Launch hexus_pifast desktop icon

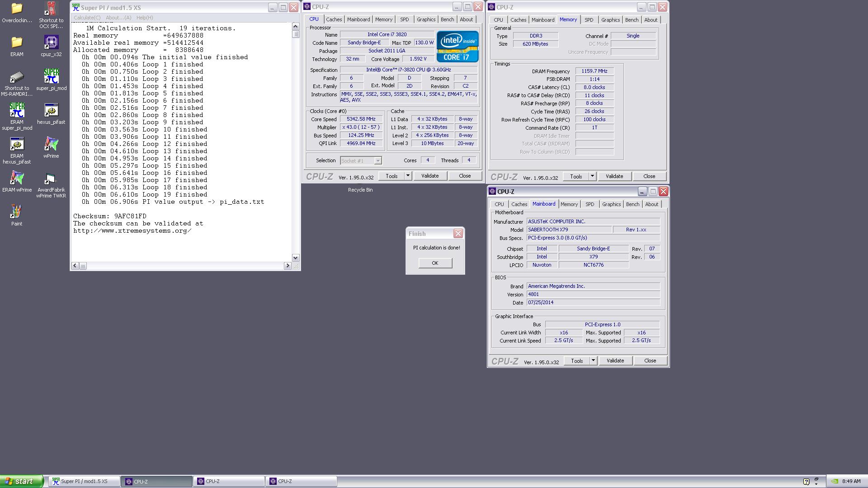click(x=51, y=114)
